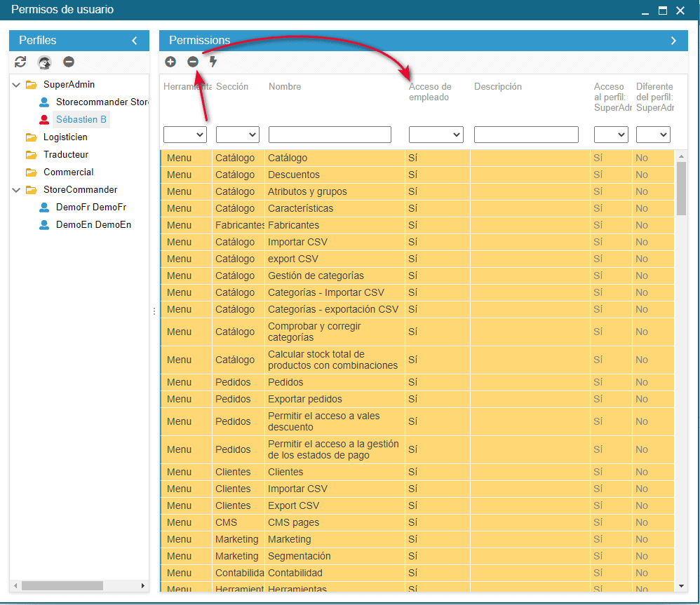Sort by the Nombre column header
700x605 pixels.
[x=285, y=87]
